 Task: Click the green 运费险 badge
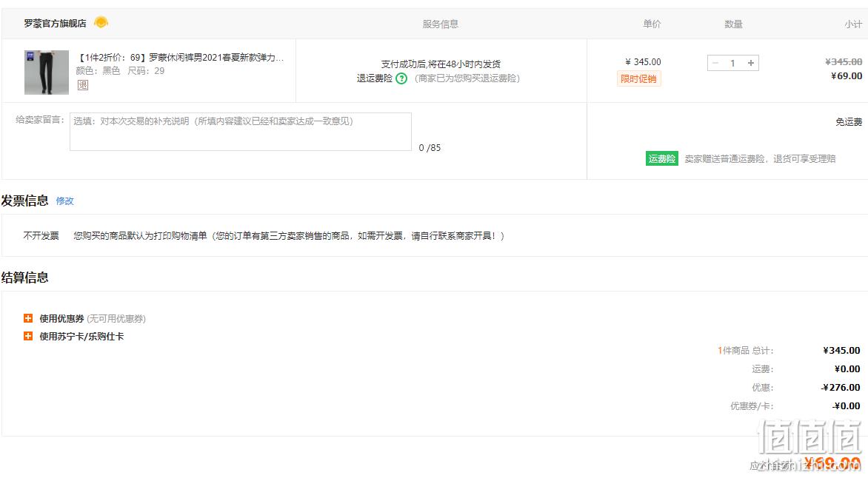661,159
